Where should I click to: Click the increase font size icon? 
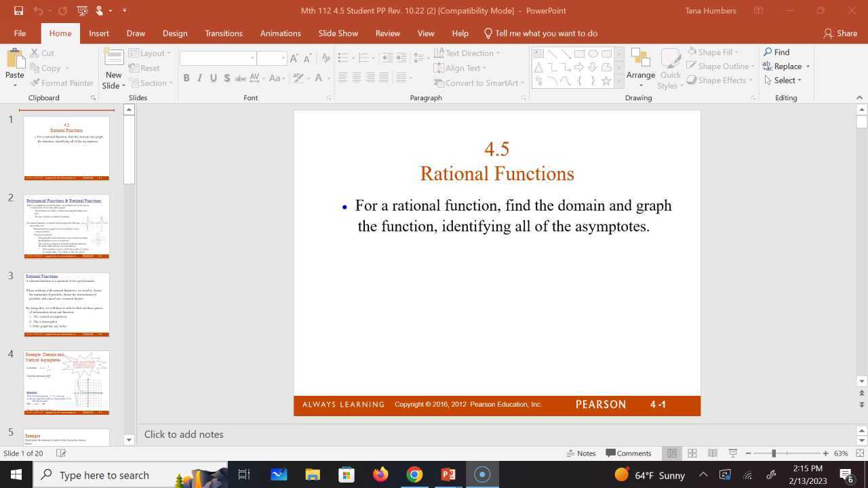tap(294, 58)
